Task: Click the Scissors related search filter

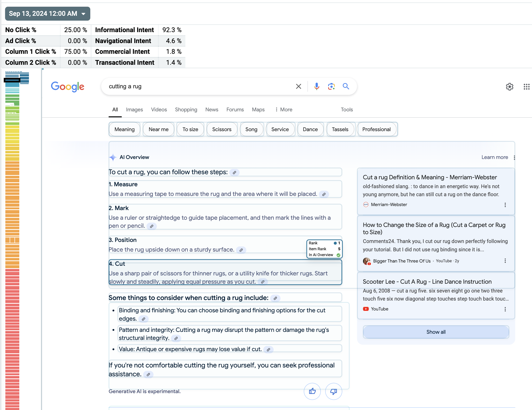Action: (222, 129)
